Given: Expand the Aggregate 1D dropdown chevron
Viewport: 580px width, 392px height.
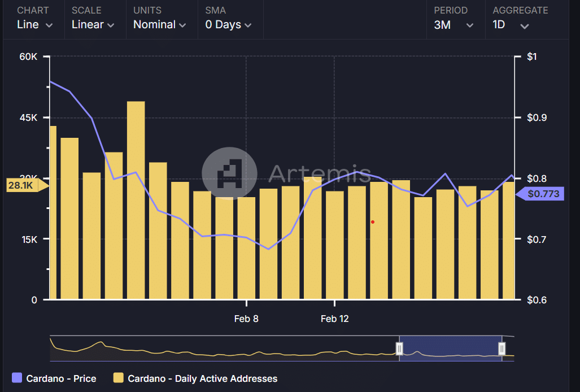Looking at the screenshot, I should point(524,25).
